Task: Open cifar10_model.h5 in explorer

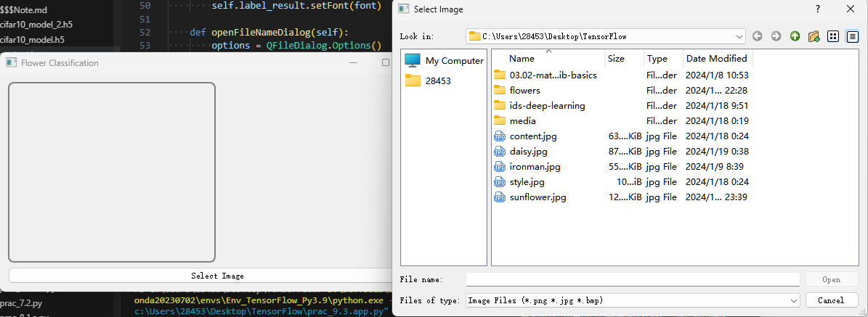Action: 32,39
